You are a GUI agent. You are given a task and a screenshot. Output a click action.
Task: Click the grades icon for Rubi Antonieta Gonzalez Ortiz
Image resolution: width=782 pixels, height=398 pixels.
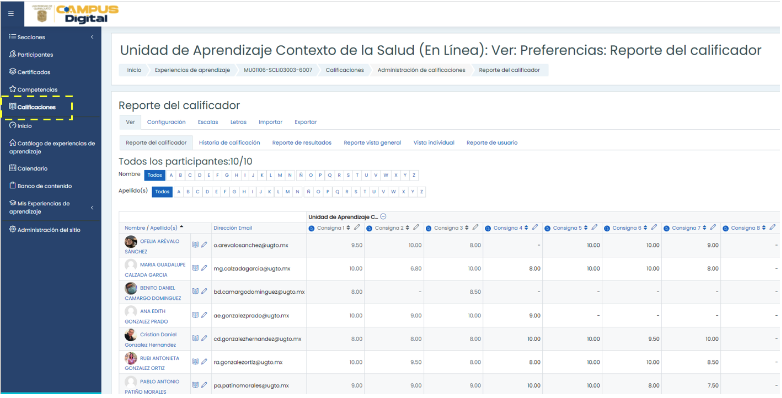coord(196,362)
